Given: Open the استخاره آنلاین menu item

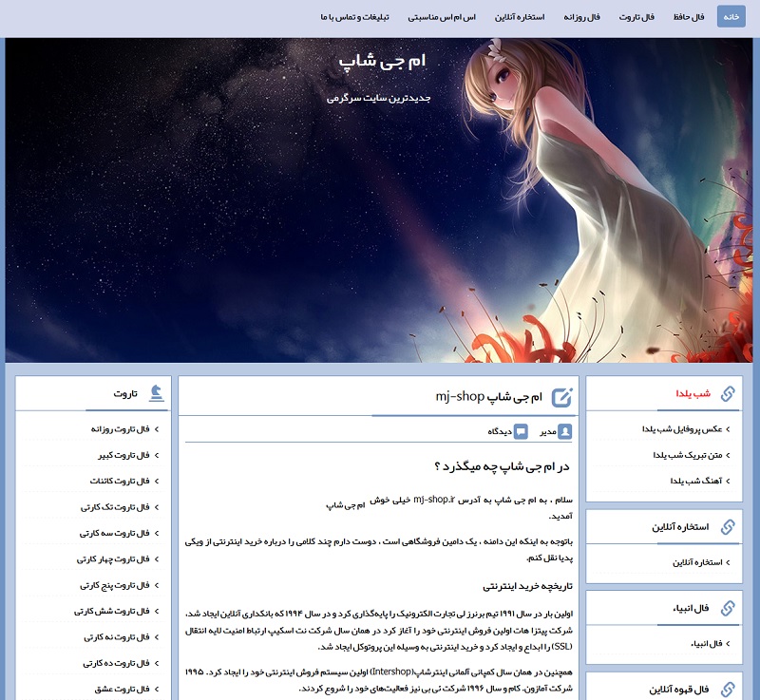Looking at the screenshot, I should [520, 17].
